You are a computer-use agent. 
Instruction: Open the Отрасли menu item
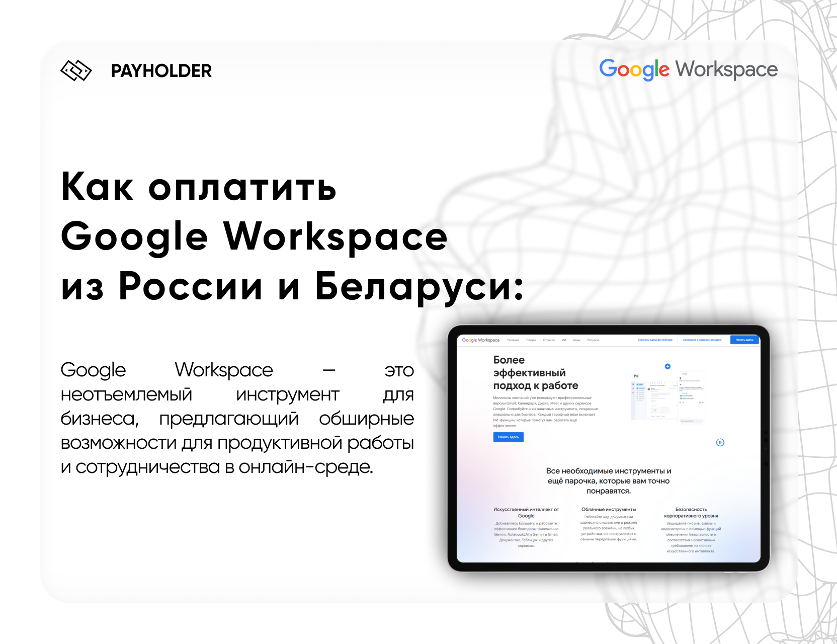[549, 340]
